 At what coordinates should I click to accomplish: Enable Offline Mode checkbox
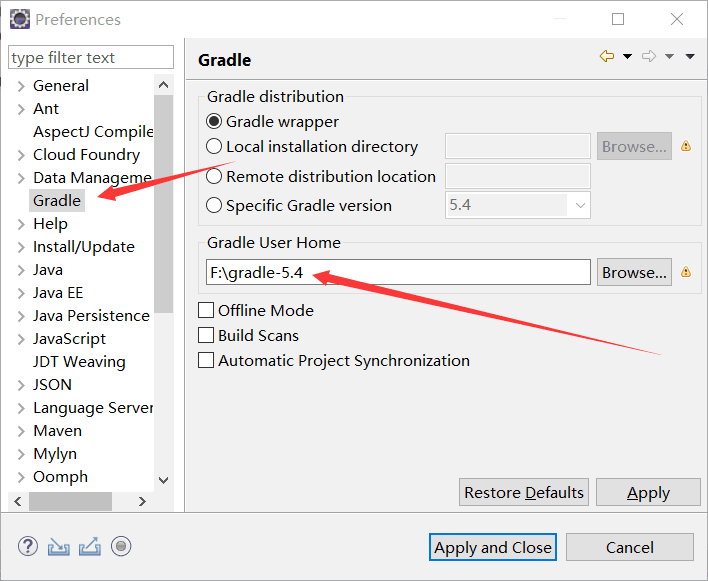coord(206,310)
